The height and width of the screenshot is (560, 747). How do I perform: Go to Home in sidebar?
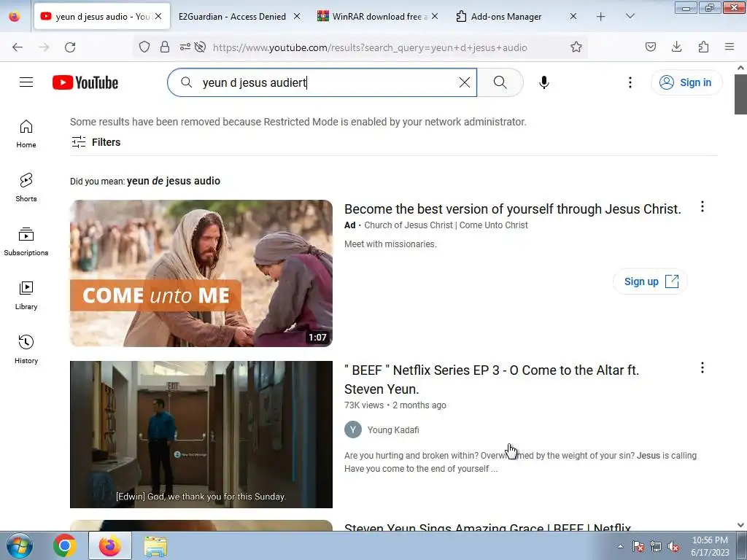pos(26,134)
